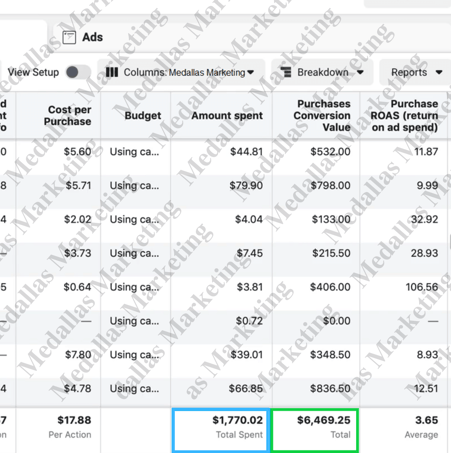451x453 pixels.
Task: Select the $44.81 amount spent value
Action: point(246,152)
